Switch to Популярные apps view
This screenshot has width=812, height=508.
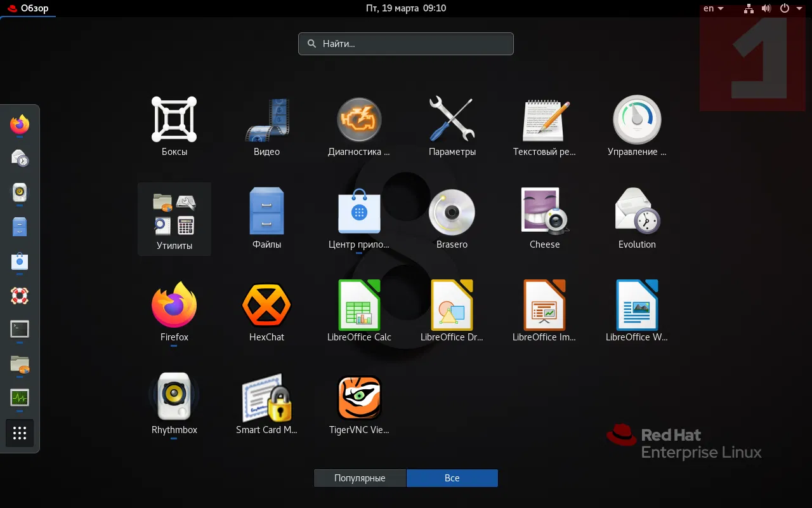[360, 478]
